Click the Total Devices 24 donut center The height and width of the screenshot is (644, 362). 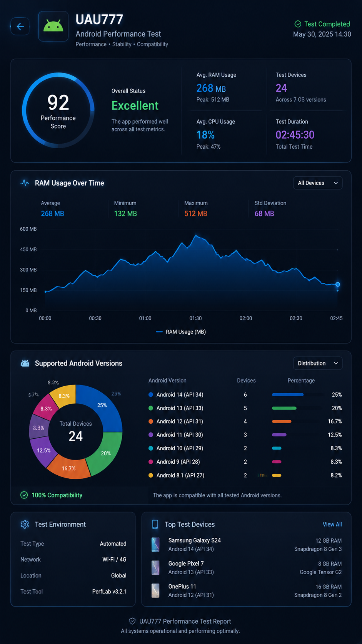click(76, 432)
